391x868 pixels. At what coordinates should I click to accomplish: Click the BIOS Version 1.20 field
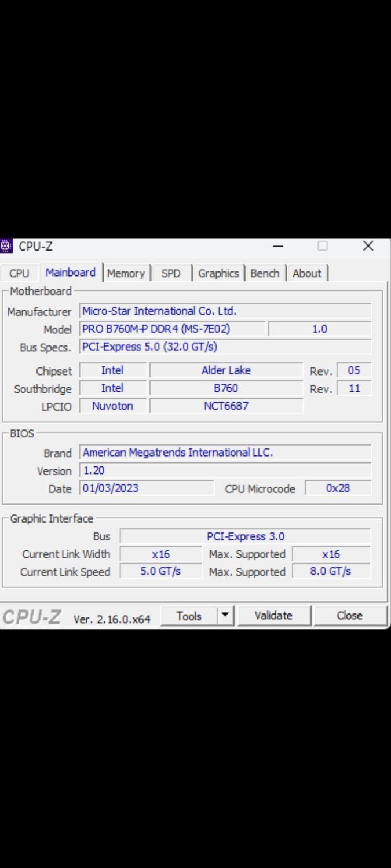click(225, 470)
